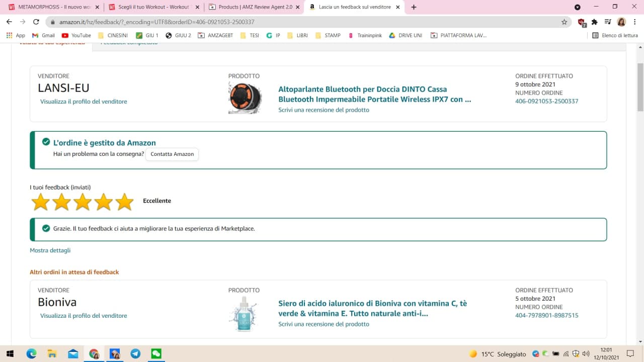This screenshot has width=644, height=362.
Task: Switch to the METAMORPHOSIS tab
Action: pos(50,7)
